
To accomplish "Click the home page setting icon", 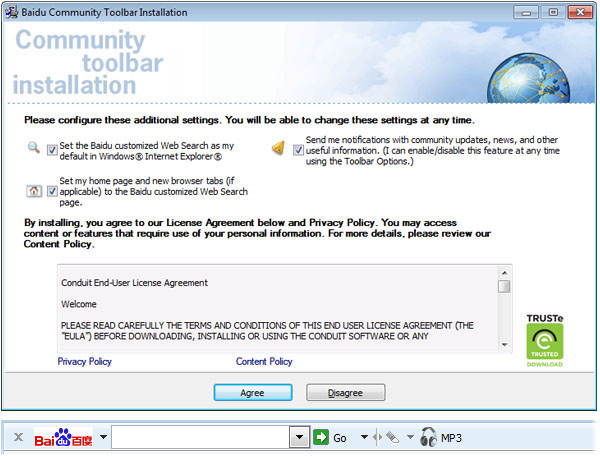I will coord(34,191).
